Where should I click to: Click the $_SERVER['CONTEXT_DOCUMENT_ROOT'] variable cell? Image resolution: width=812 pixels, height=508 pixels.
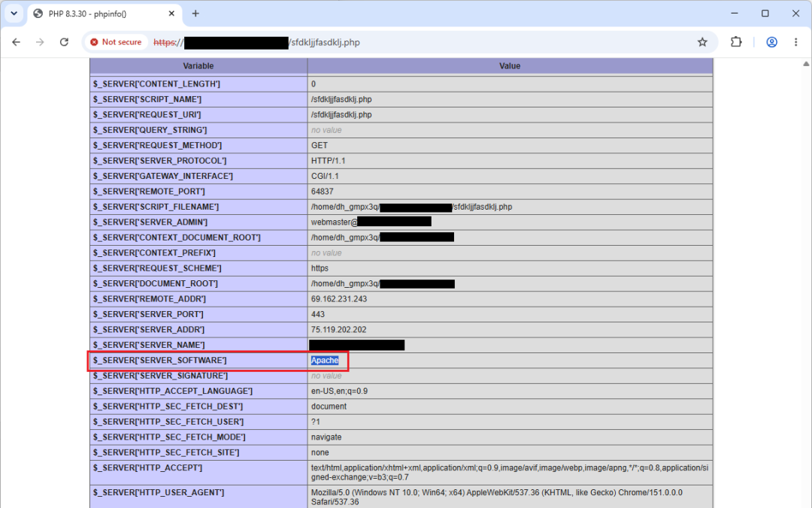click(198, 237)
